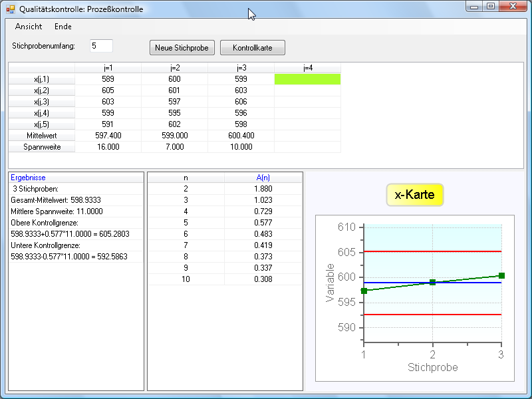Maximize the Qualitätskontrolle window
This screenshot has height=399, width=532.
click(x=491, y=7)
